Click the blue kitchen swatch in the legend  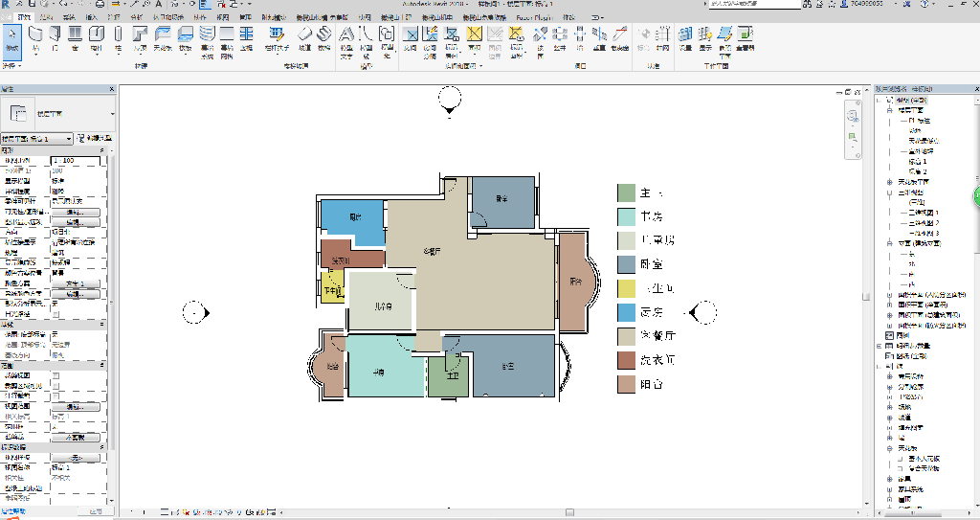point(626,312)
